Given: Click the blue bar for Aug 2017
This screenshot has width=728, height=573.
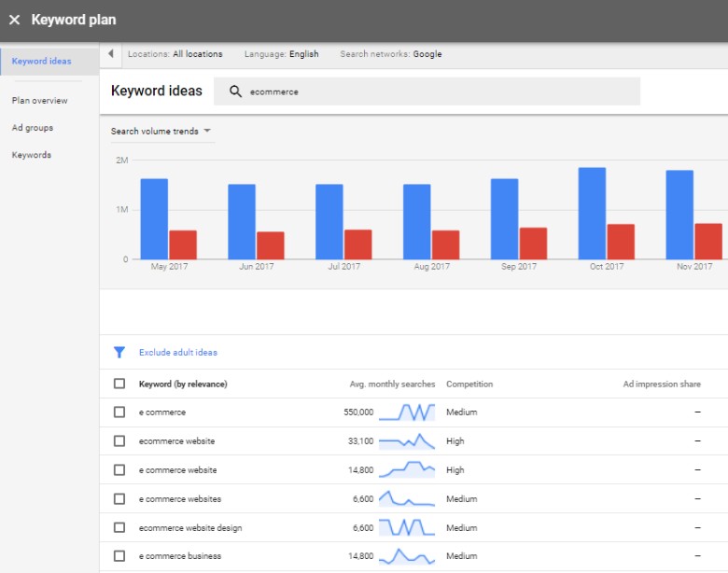Looking at the screenshot, I should [x=417, y=221].
